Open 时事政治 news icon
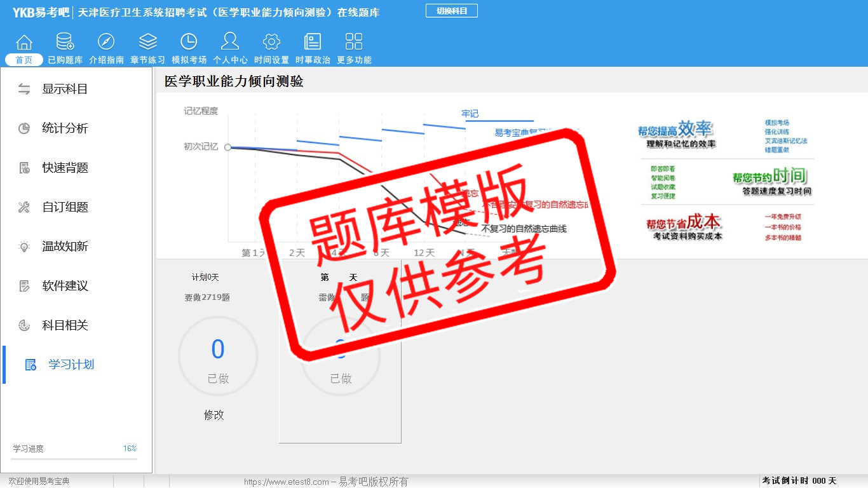Viewport: 868px width, 488px height. click(x=313, y=43)
